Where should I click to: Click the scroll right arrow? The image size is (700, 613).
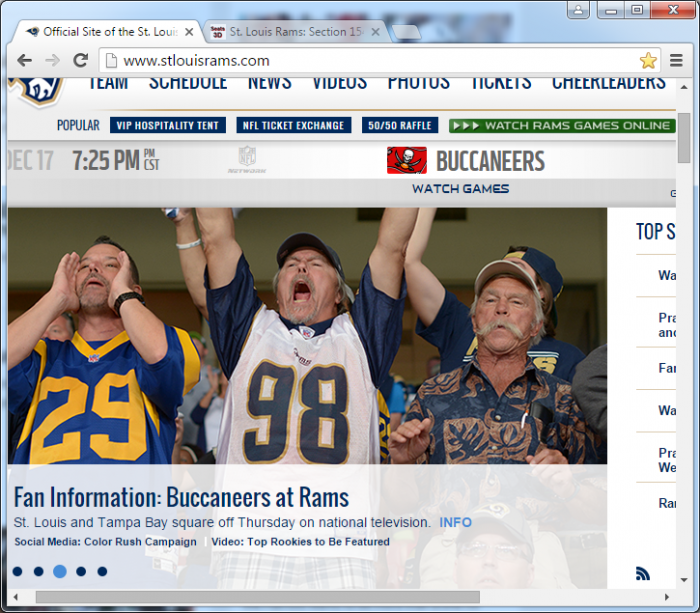[667, 597]
